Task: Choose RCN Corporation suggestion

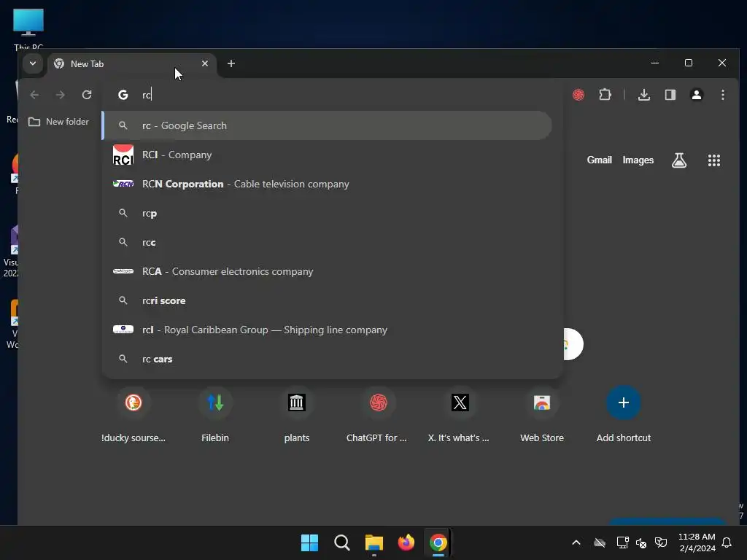Action: (x=328, y=184)
